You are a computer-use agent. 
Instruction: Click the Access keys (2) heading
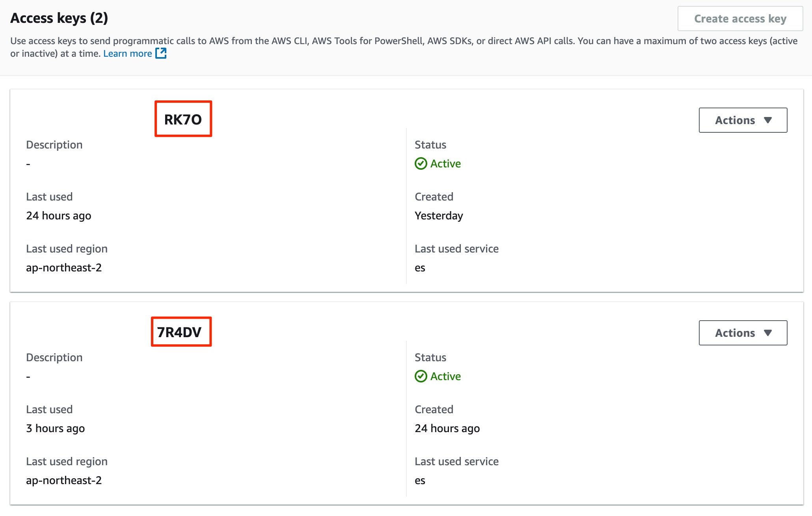[x=59, y=18]
